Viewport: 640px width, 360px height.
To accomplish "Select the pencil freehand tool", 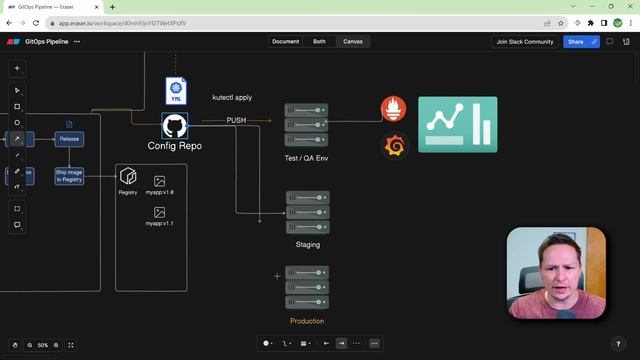I will [x=17, y=171].
